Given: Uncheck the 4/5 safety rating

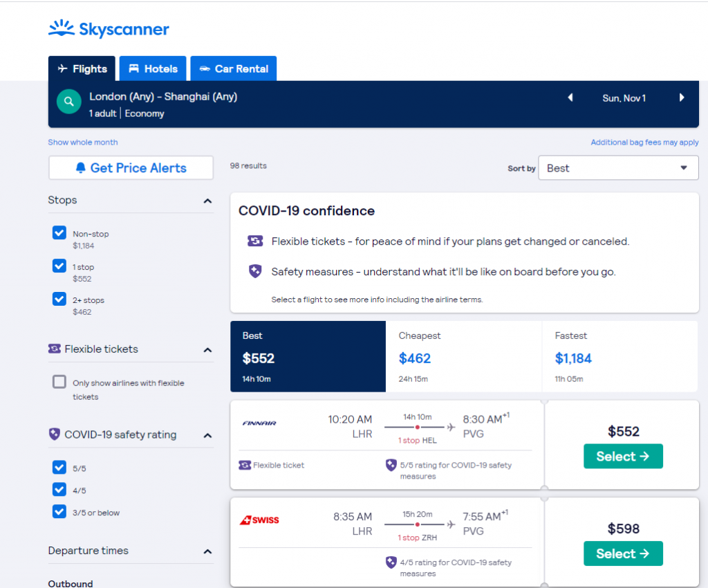Looking at the screenshot, I should [59, 490].
